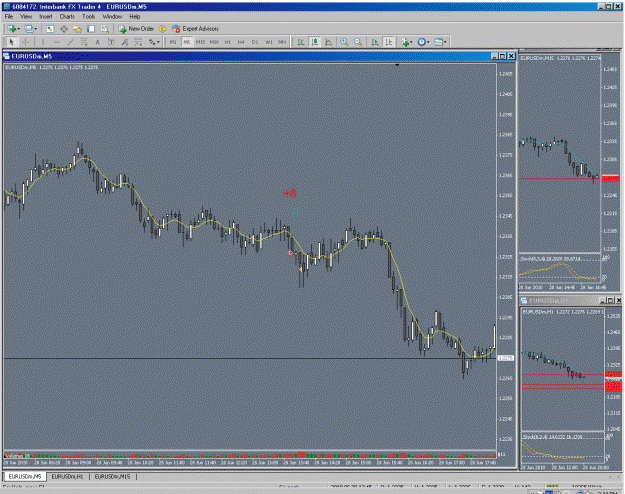This screenshot has width=625, height=494.
Task: Switch to the EURUSDm,H1 chart tab
Action: [x=67, y=476]
